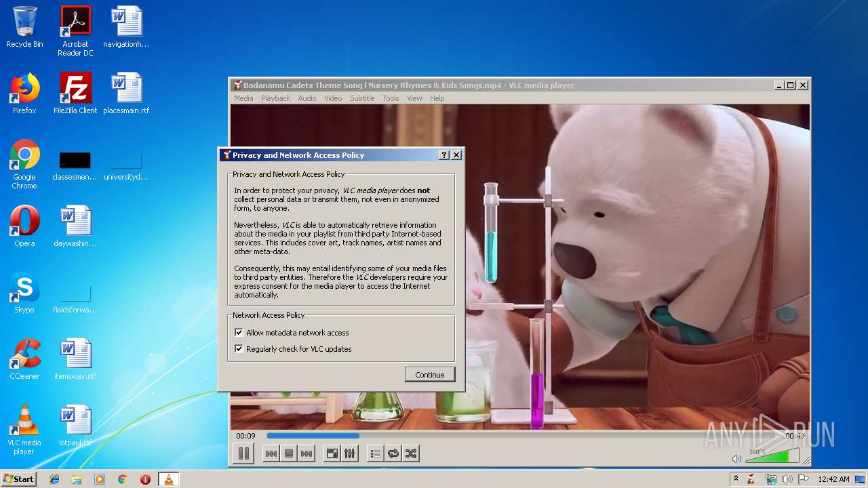The height and width of the screenshot is (488, 868).
Task: Open Windows Media Player taskbar icon
Action: 100,479
